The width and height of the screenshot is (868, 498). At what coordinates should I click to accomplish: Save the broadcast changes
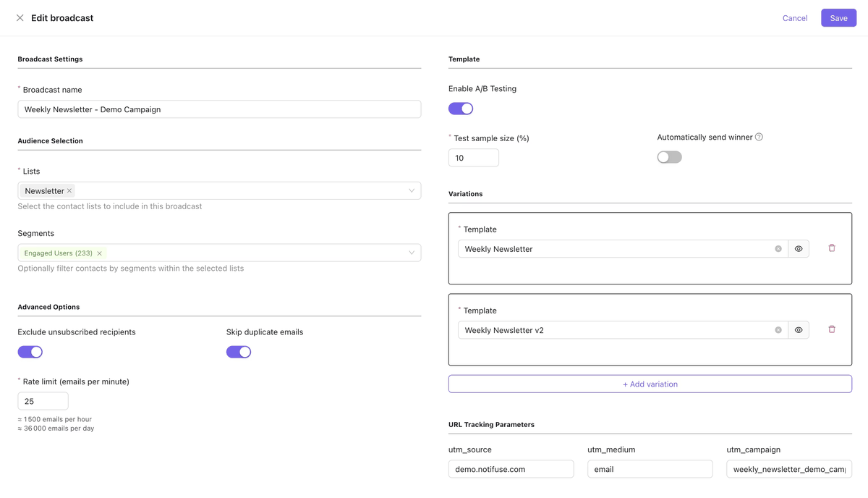(x=838, y=18)
